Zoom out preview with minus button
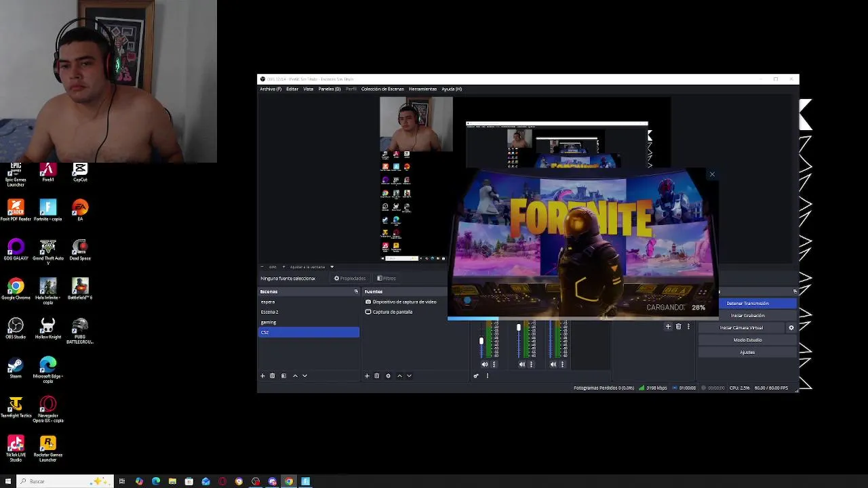 coord(262,267)
